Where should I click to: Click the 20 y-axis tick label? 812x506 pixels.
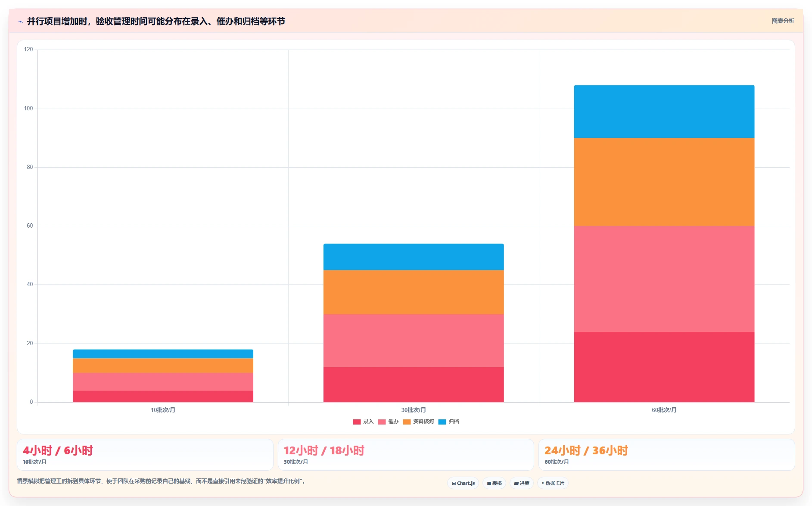coord(30,344)
